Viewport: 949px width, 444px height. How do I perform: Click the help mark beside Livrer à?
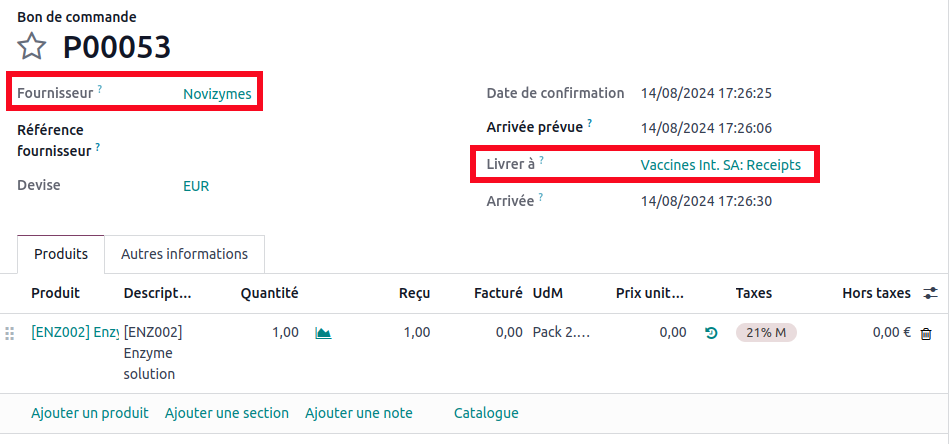[x=541, y=161]
